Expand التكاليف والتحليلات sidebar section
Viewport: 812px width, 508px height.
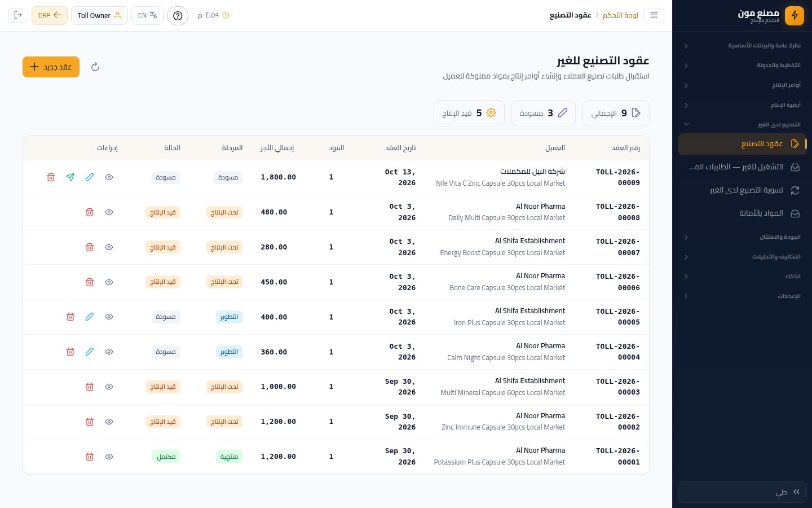tap(742, 257)
